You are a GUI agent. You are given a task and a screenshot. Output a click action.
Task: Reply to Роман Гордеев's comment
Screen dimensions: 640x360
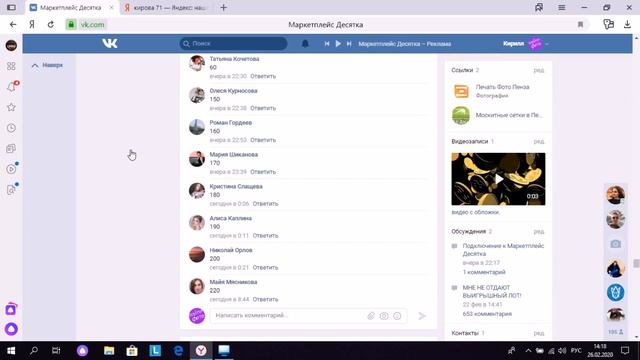point(263,140)
